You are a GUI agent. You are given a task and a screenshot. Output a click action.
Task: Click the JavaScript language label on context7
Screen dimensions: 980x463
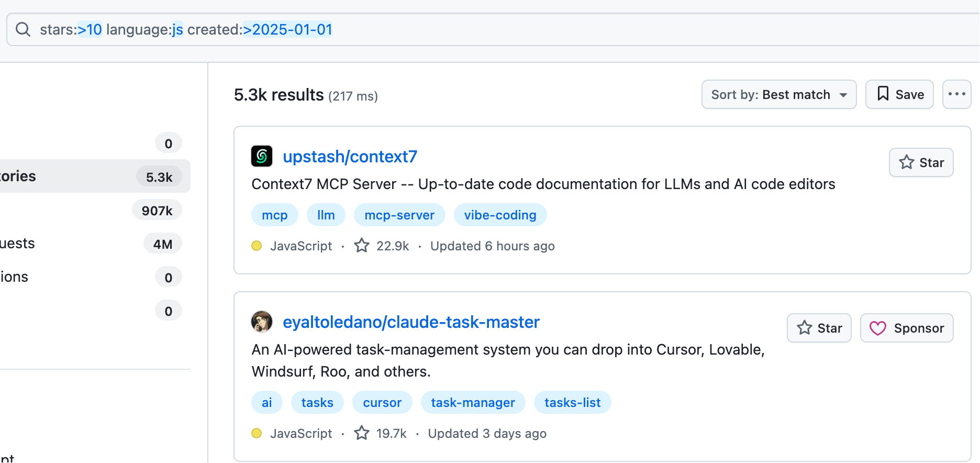point(301,246)
